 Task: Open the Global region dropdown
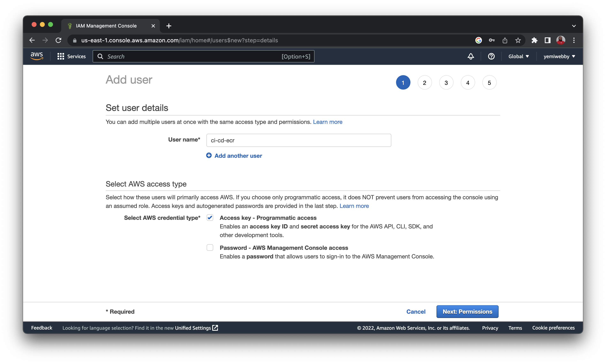[519, 56]
